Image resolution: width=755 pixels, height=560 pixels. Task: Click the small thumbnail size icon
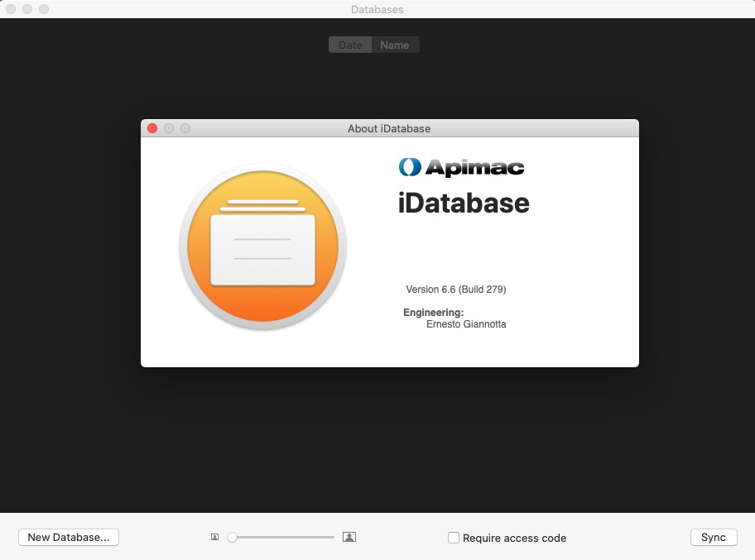click(214, 538)
